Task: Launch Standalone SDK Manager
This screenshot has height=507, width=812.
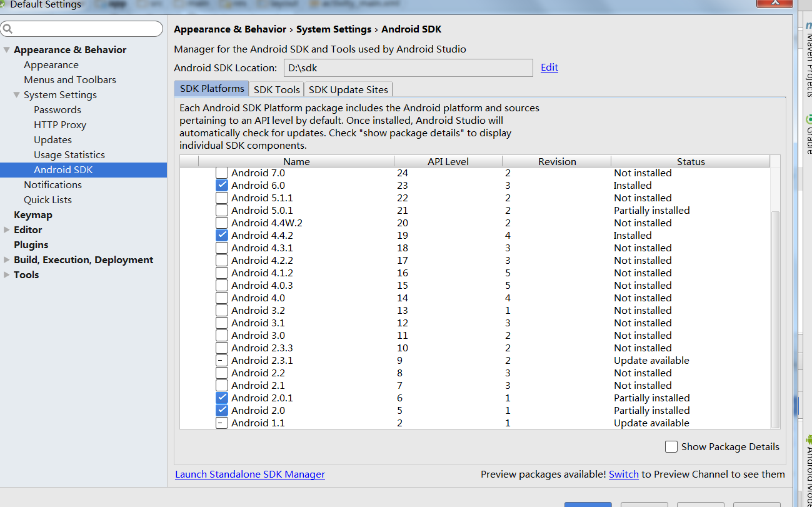Action: coord(250,474)
